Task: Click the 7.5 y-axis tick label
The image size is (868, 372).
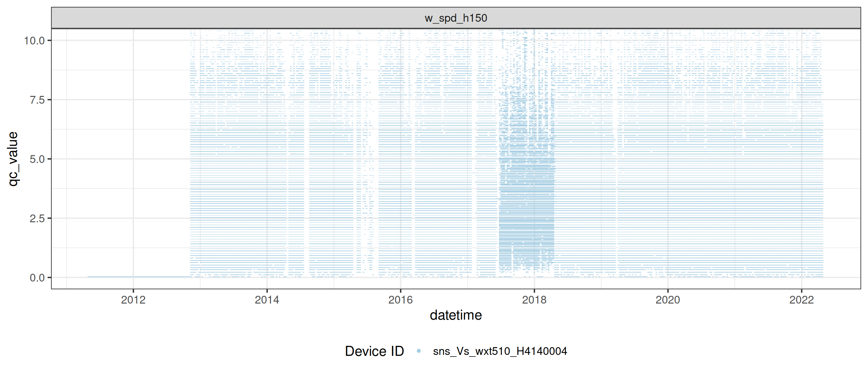Action: [37, 100]
